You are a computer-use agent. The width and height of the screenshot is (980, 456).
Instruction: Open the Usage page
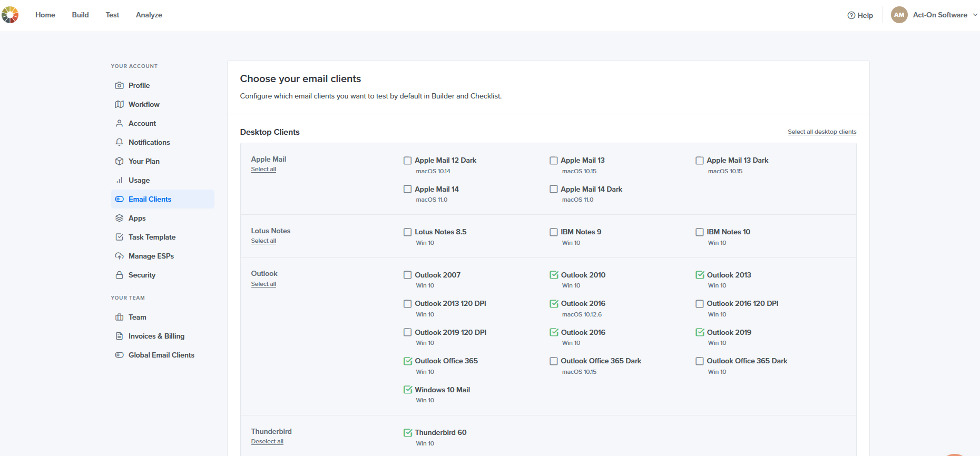[163, 180]
